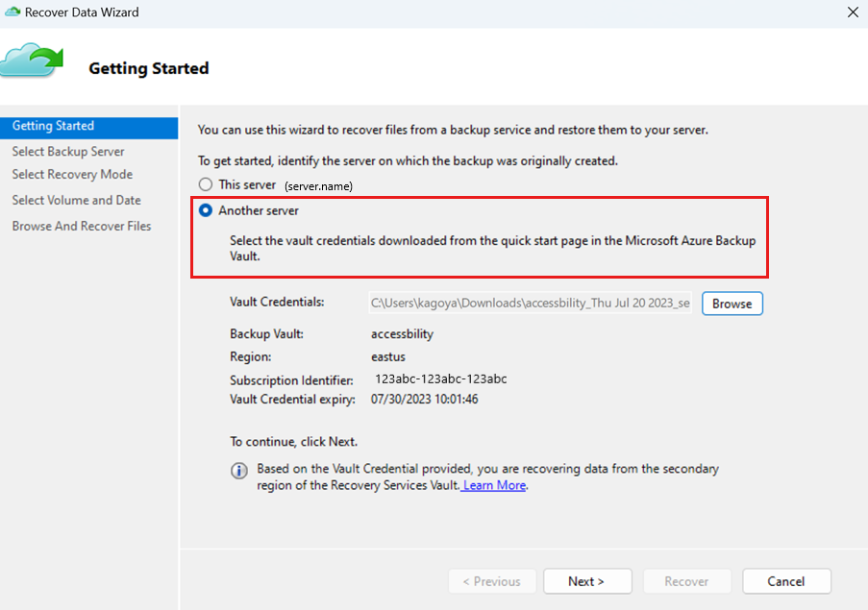Close the Recover Data Wizard window
Image resolution: width=868 pixels, height=610 pixels.
tap(853, 12)
